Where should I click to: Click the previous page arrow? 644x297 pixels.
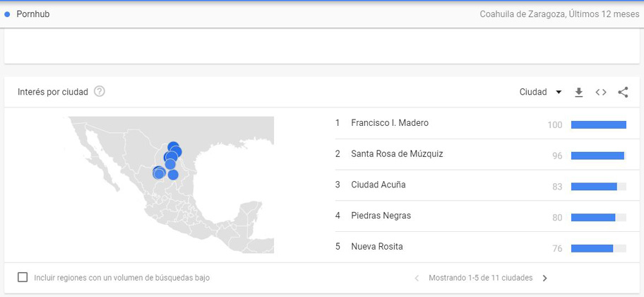[x=417, y=278]
